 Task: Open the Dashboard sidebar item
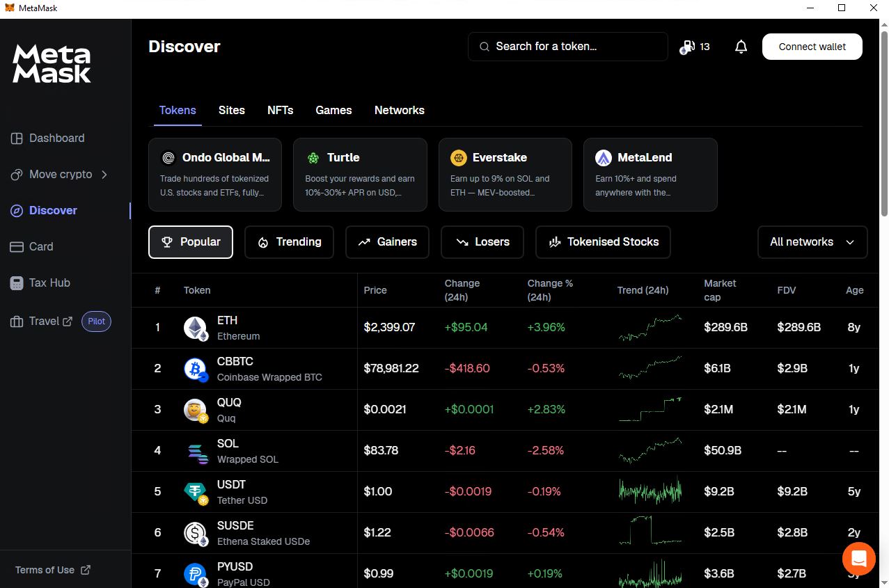(x=48, y=138)
